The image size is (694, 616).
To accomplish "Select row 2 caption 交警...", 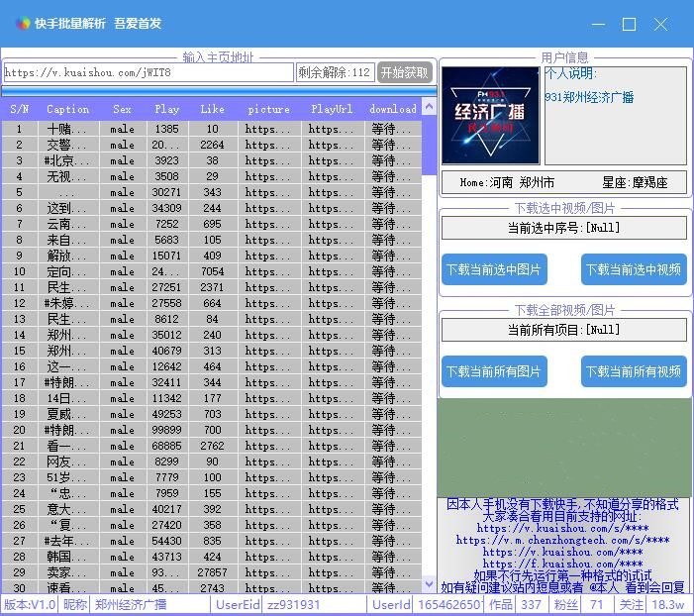I will 67,145.
